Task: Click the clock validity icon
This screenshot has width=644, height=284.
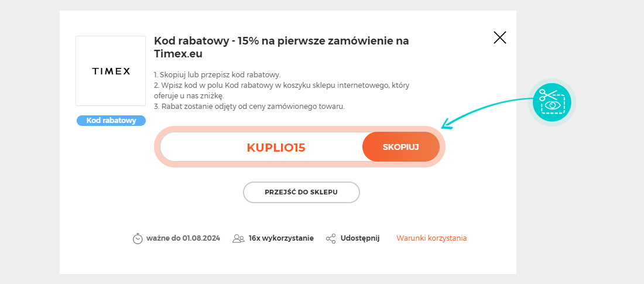Action: point(138,239)
